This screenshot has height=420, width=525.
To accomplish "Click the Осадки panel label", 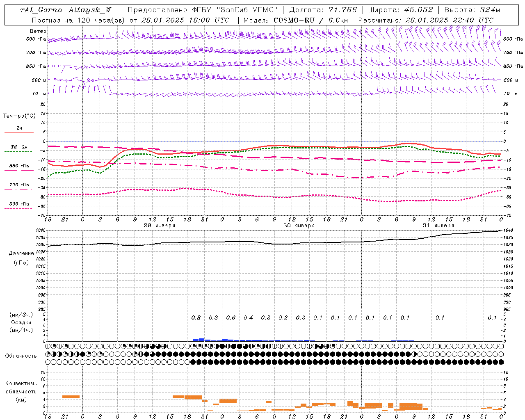I will [x=21, y=322].
